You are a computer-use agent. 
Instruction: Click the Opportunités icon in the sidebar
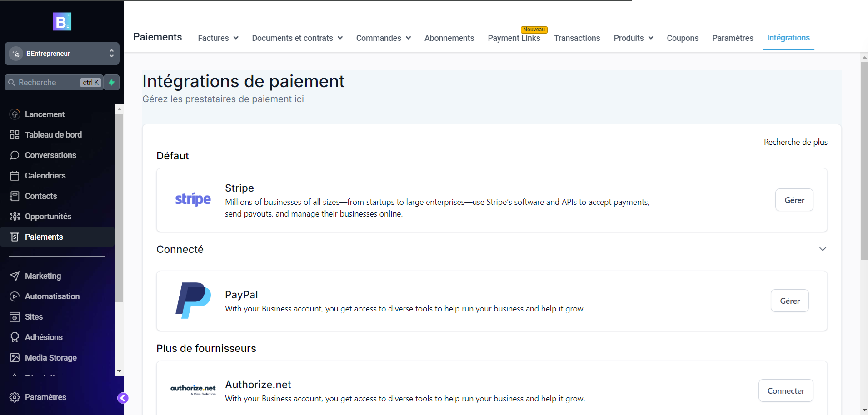[15, 217]
